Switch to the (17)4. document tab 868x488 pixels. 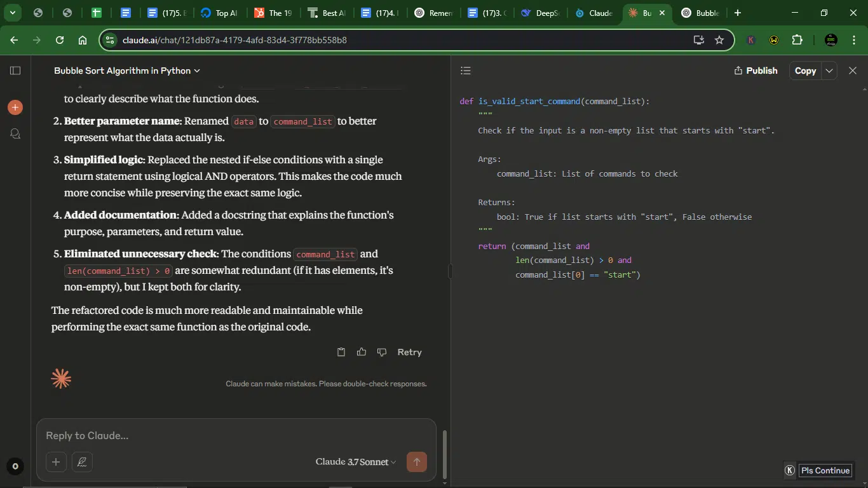click(x=379, y=13)
